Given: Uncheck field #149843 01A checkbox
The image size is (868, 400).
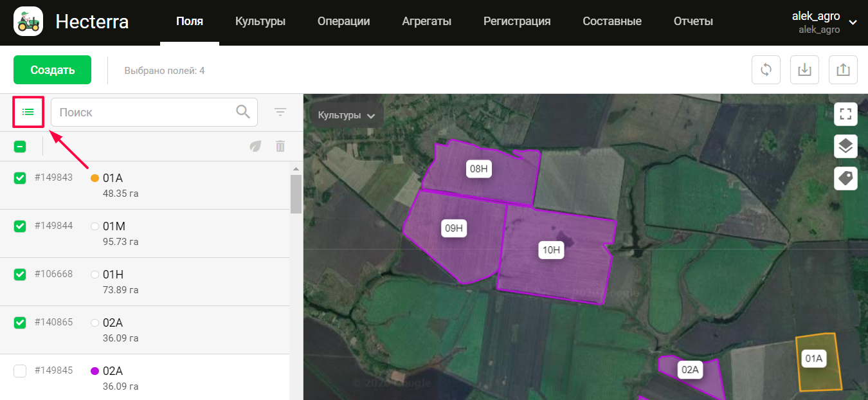Looking at the screenshot, I should [x=20, y=178].
